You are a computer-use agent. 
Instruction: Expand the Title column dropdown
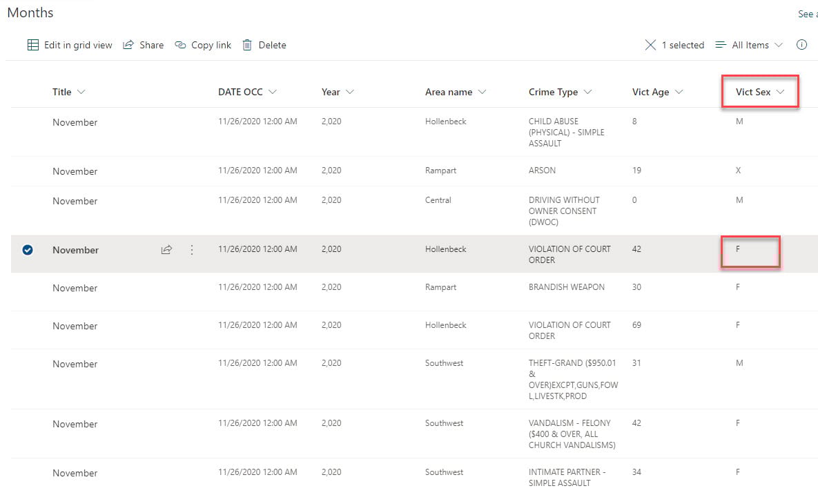point(81,92)
